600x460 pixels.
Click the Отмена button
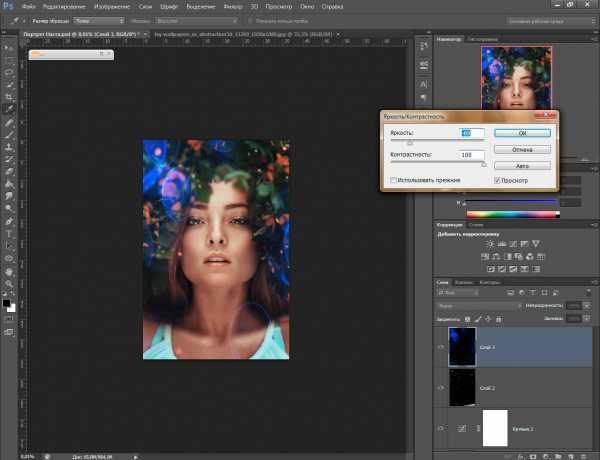click(522, 150)
